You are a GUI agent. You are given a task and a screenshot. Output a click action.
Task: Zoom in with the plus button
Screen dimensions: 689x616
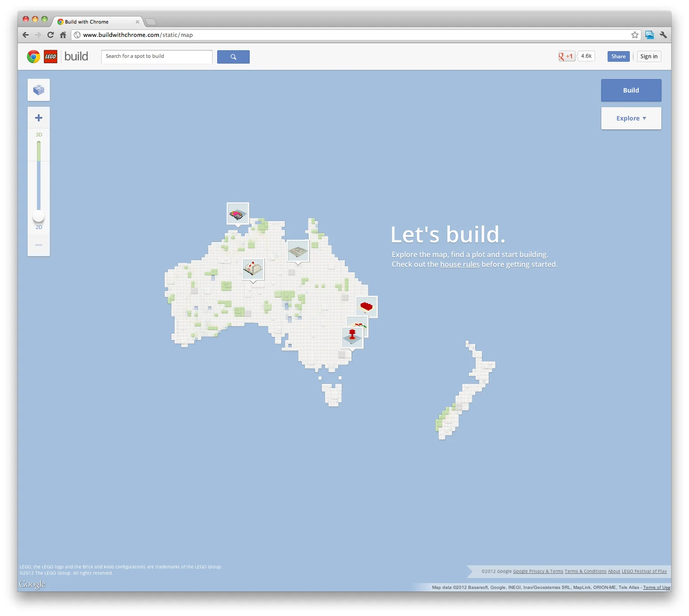click(39, 118)
